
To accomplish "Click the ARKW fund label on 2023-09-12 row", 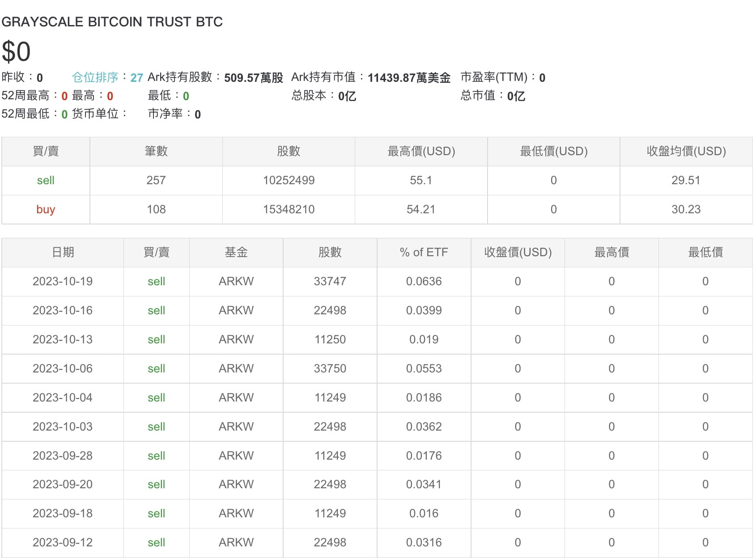I will tap(235, 542).
